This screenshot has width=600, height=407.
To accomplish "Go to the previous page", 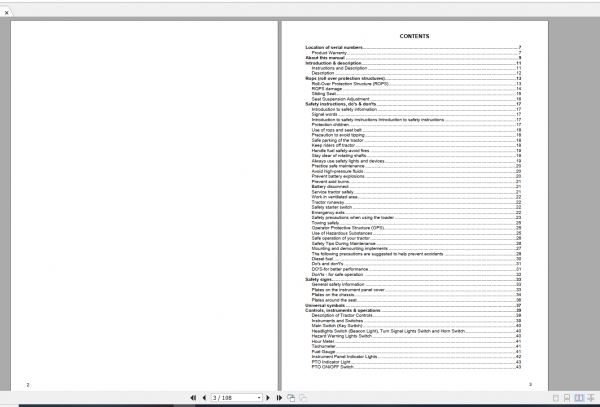I will [x=204, y=398].
